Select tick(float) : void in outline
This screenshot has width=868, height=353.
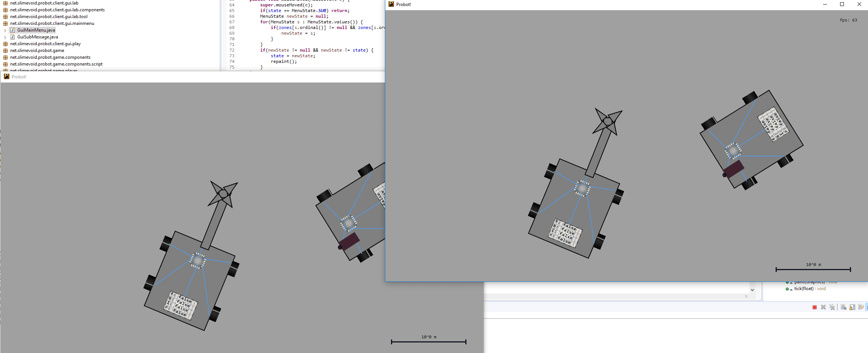pyautogui.click(x=810, y=289)
